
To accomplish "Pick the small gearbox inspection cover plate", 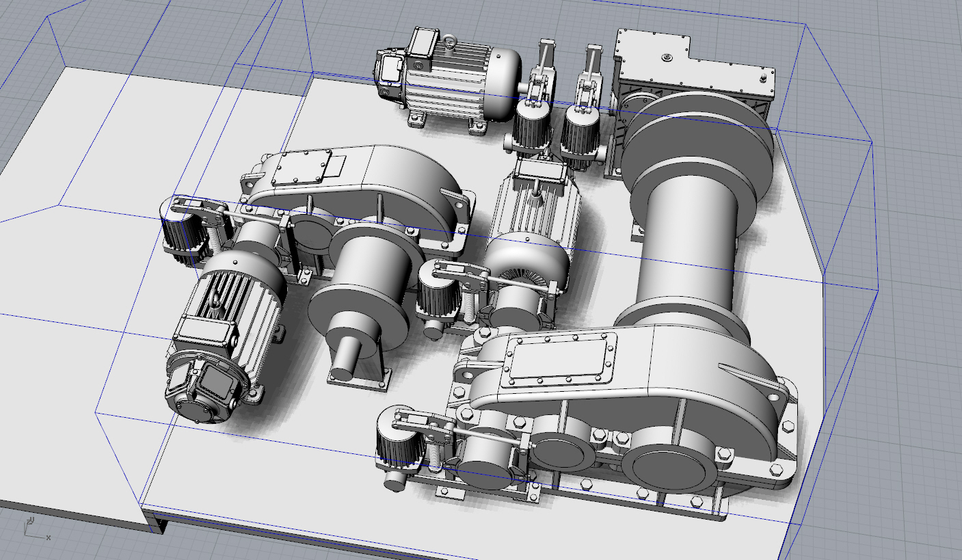I will (x=301, y=168).
